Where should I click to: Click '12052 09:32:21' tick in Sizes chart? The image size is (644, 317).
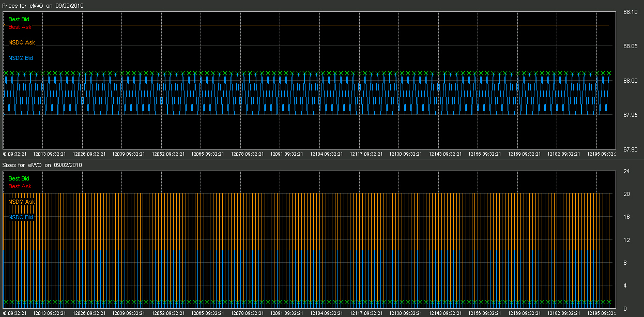[168, 313]
